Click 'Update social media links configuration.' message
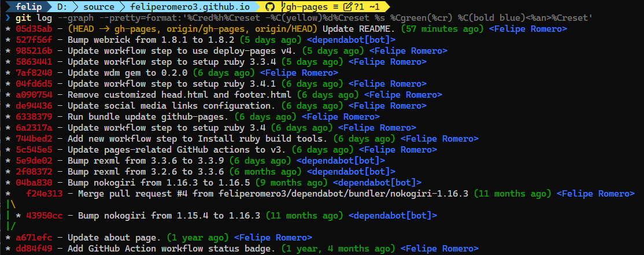Screen dimensions: 644x255 click(x=172, y=106)
